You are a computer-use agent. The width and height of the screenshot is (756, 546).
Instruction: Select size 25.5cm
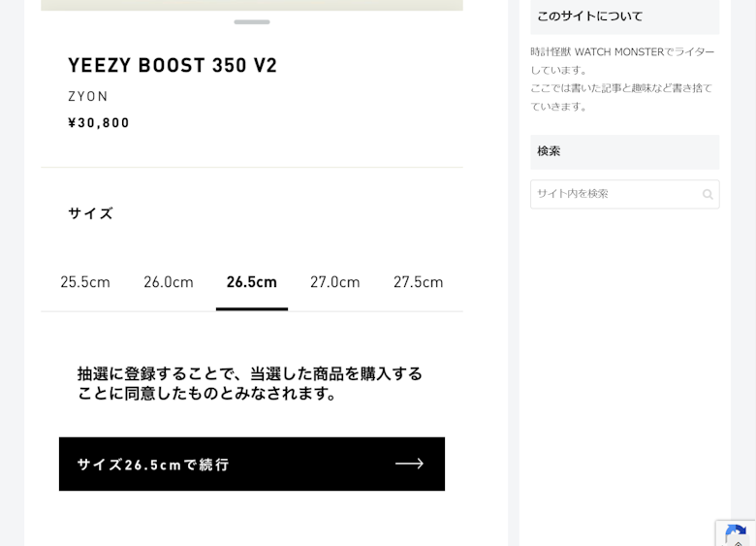point(85,281)
